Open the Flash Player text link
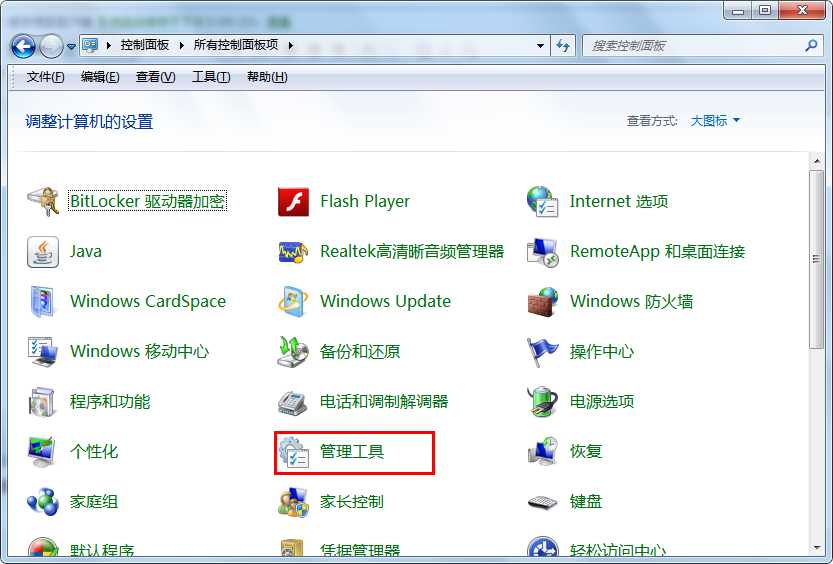 click(365, 202)
